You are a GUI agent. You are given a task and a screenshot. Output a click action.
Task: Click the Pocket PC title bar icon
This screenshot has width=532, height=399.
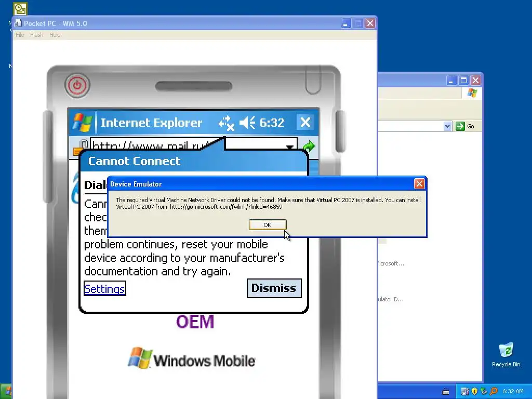pos(18,23)
